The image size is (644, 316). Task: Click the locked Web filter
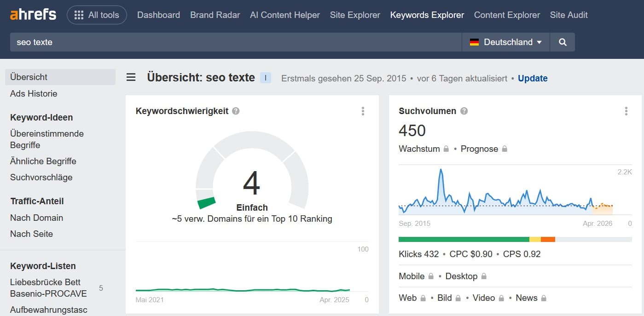412,298
